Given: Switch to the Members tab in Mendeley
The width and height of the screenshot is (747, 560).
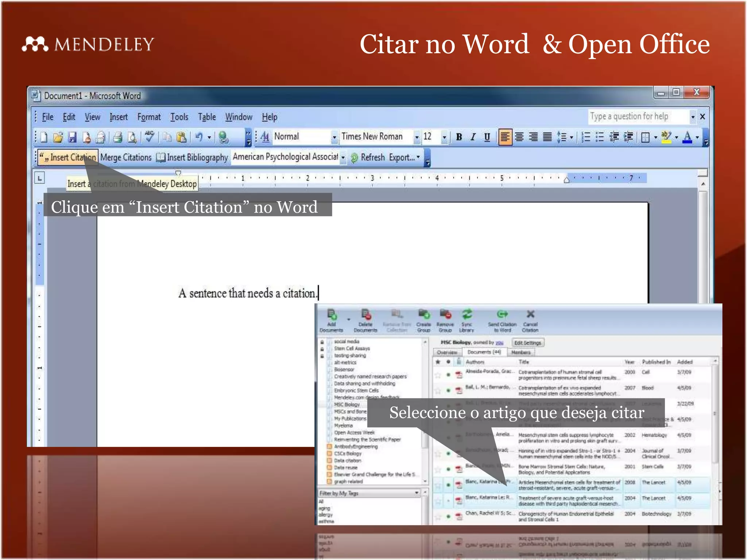Looking at the screenshot, I should [x=521, y=352].
